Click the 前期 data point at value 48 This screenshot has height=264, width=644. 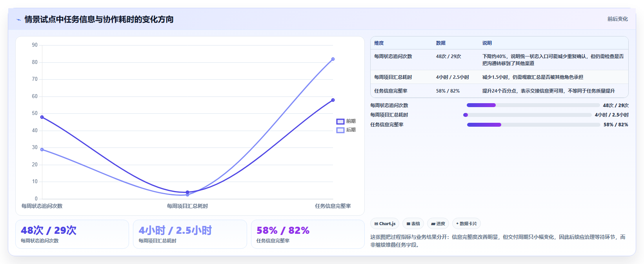click(42, 117)
